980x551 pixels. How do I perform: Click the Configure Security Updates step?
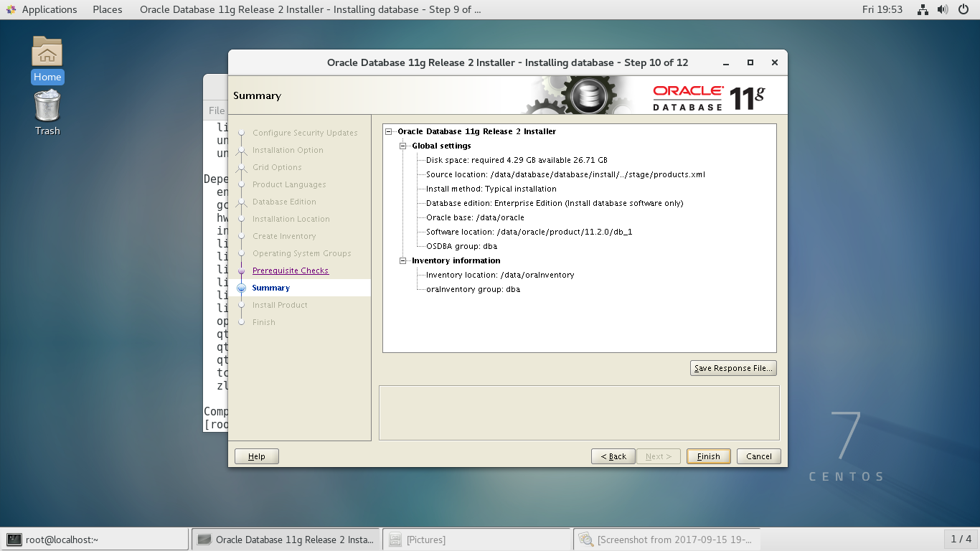305,133
